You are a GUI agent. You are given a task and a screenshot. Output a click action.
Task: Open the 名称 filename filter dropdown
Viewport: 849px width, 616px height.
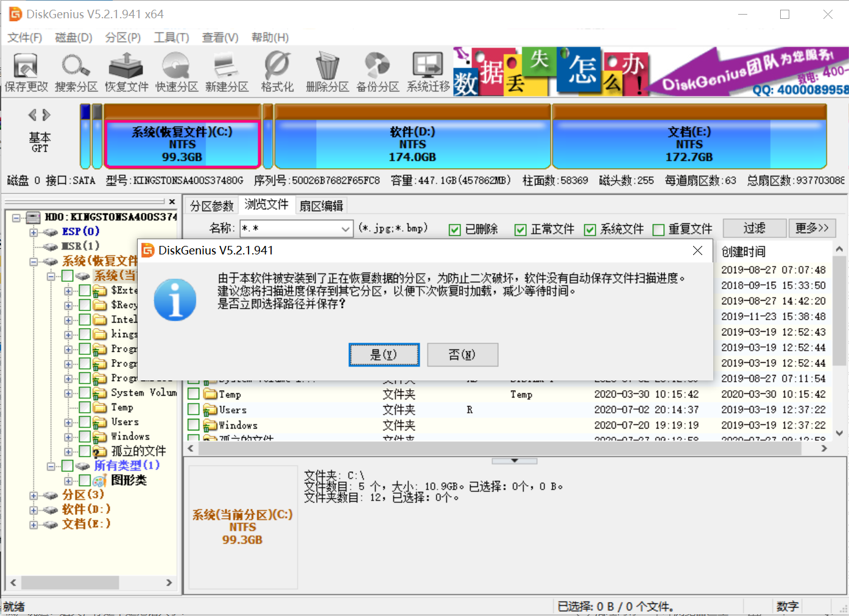tap(345, 229)
